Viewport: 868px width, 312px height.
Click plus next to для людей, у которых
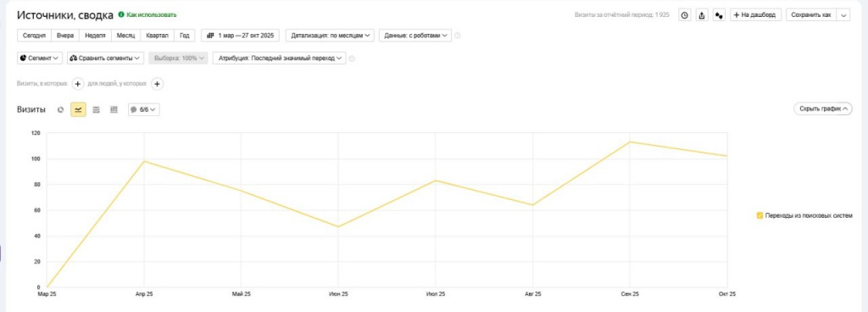(x=157, y=84)
